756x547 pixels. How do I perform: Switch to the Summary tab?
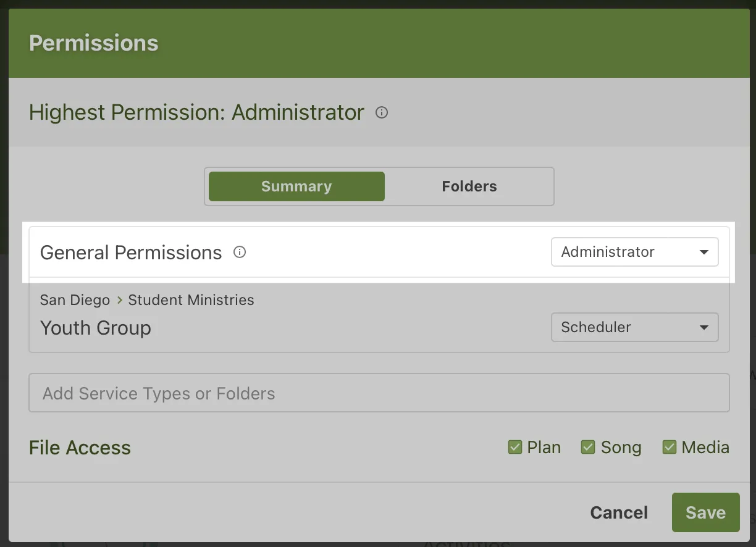pyautogui.click(x=296, y=186)
